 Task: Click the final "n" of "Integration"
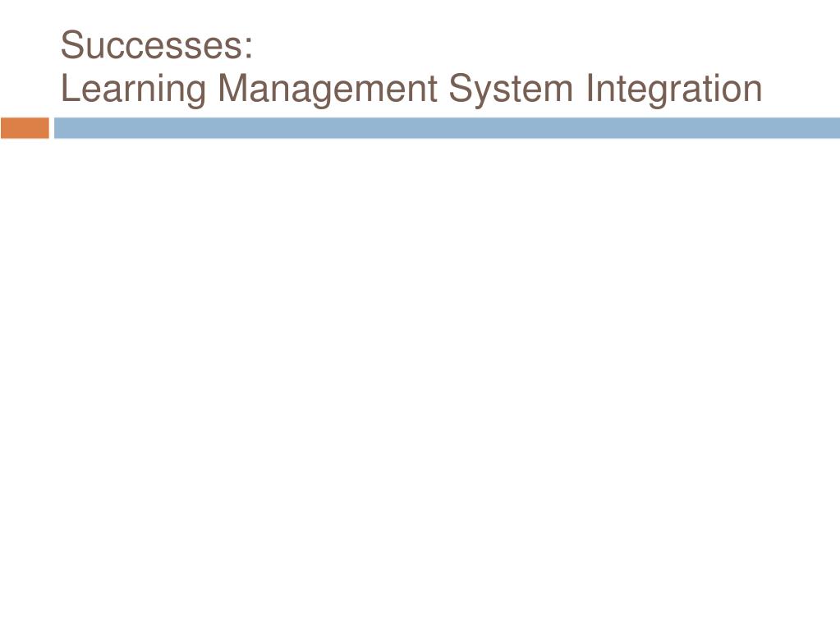752,92
